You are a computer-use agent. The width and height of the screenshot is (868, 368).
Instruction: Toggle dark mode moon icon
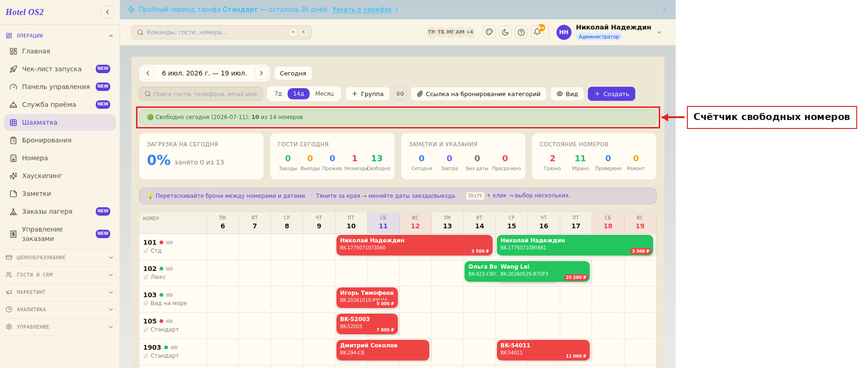click(505, 32)
